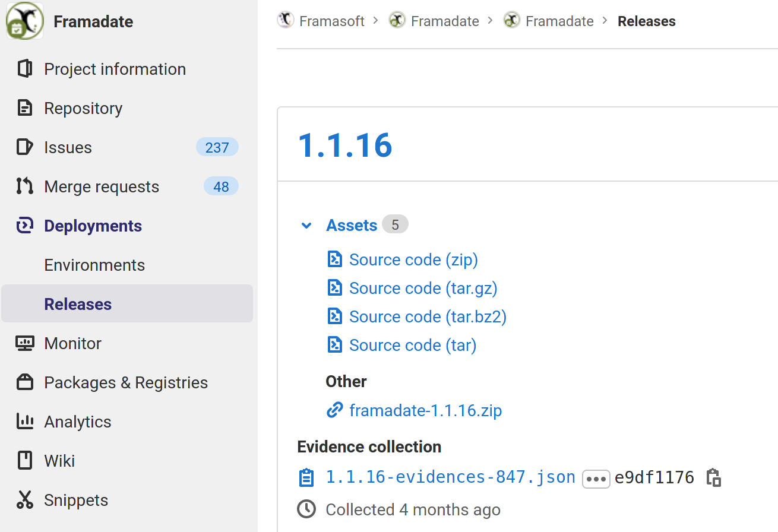Click the Issues count badge 237
778x532 pixels.
point(217,147)
